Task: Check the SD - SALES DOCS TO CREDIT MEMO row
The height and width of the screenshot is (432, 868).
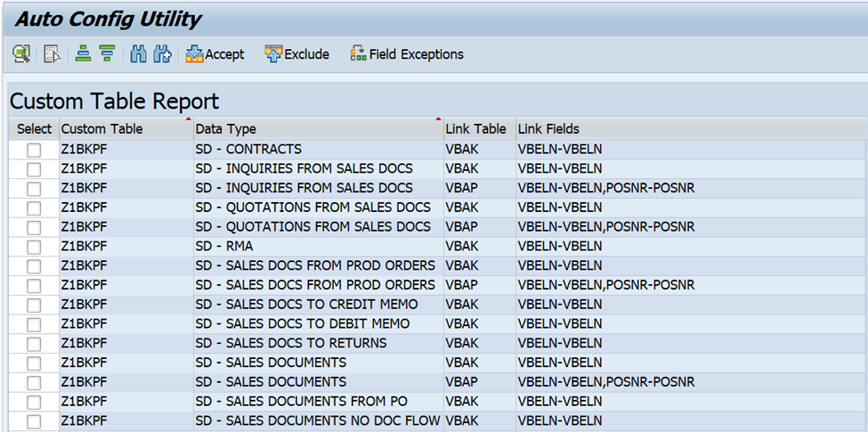Action: tap(34, 305)
